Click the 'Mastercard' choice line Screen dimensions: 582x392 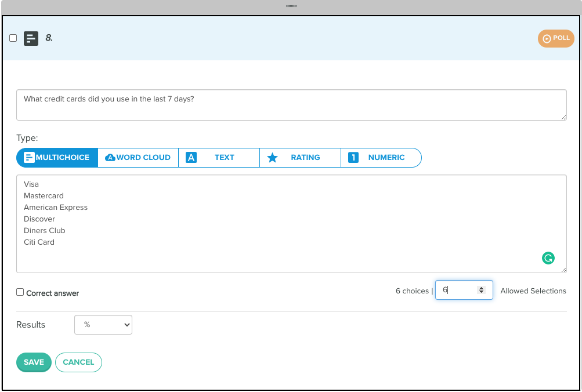coord(44,195)
